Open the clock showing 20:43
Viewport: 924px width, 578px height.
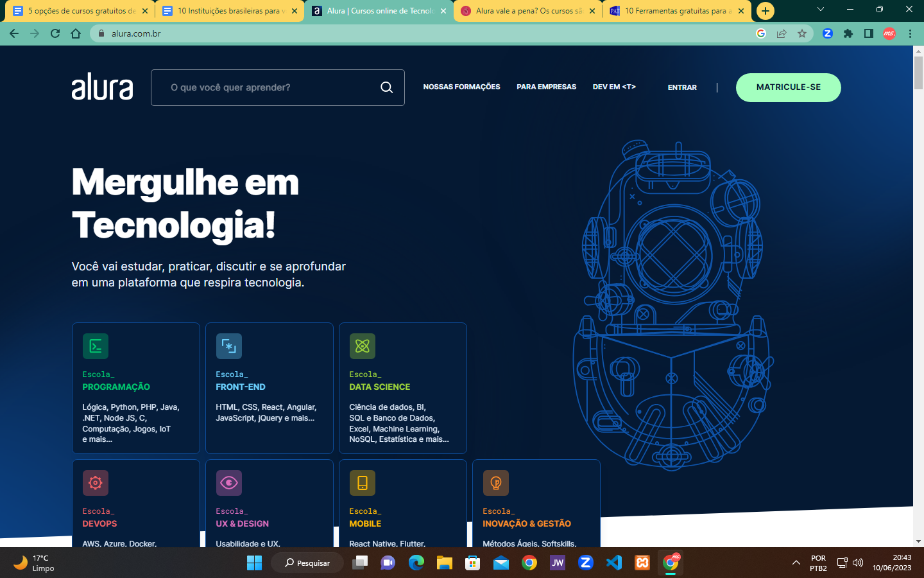click(892, 563)
